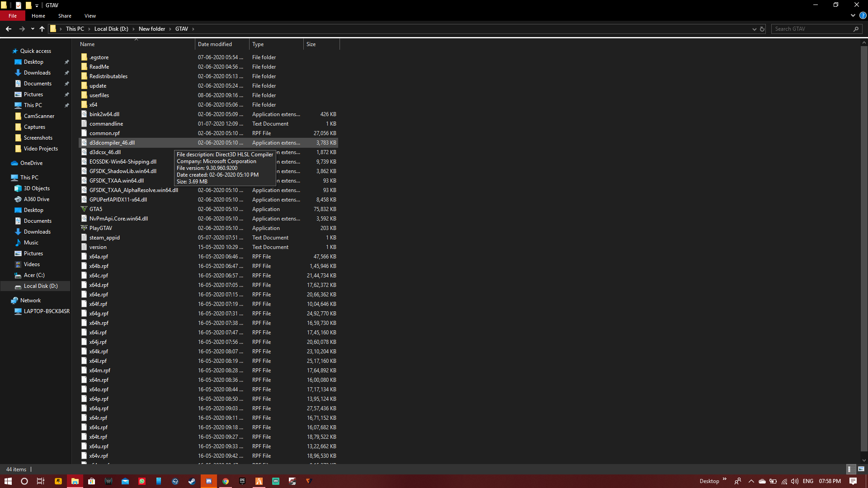Open the Share ribbon tab
The image size is (868, 488).
click(65, 16)
